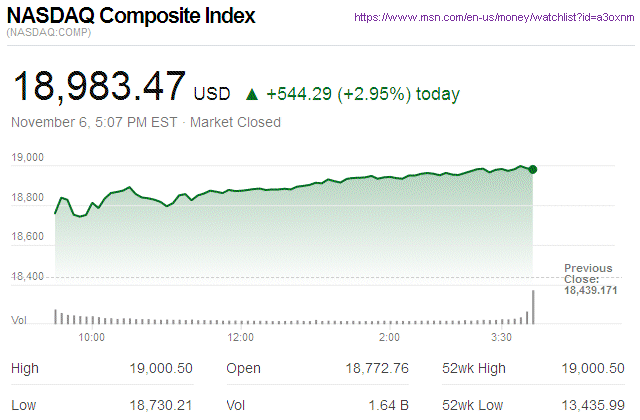Screen dimensions: 640x420
Task: Click the NASDAQ Composite Index title
Action: click(131, 17)
